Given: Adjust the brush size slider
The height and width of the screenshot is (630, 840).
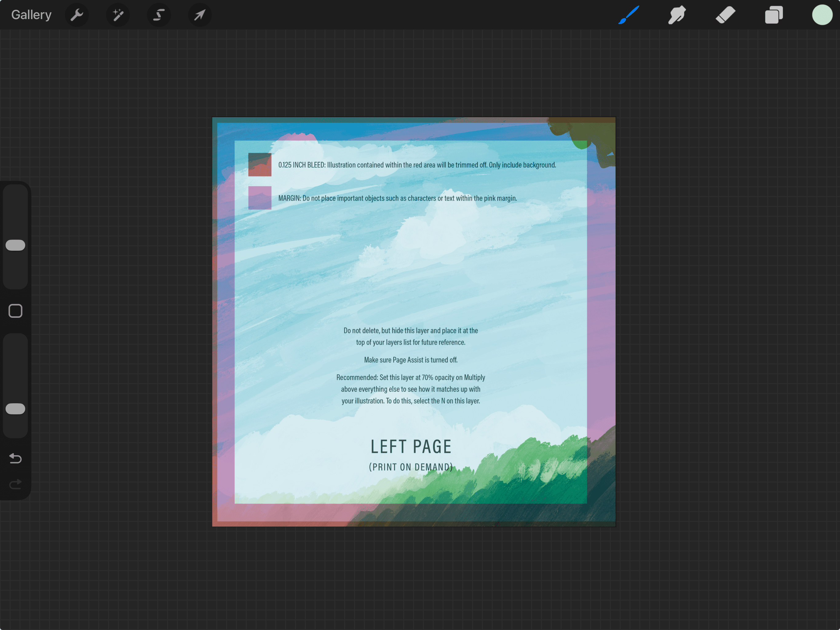Looking at the screenshot, I should point(15,245).
